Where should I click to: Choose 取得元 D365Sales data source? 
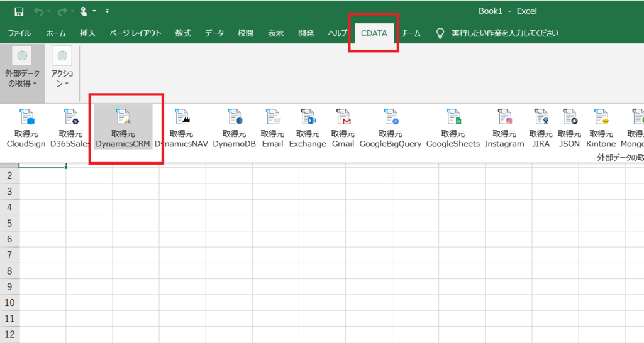pyautogui.click(x=70, y=128)
